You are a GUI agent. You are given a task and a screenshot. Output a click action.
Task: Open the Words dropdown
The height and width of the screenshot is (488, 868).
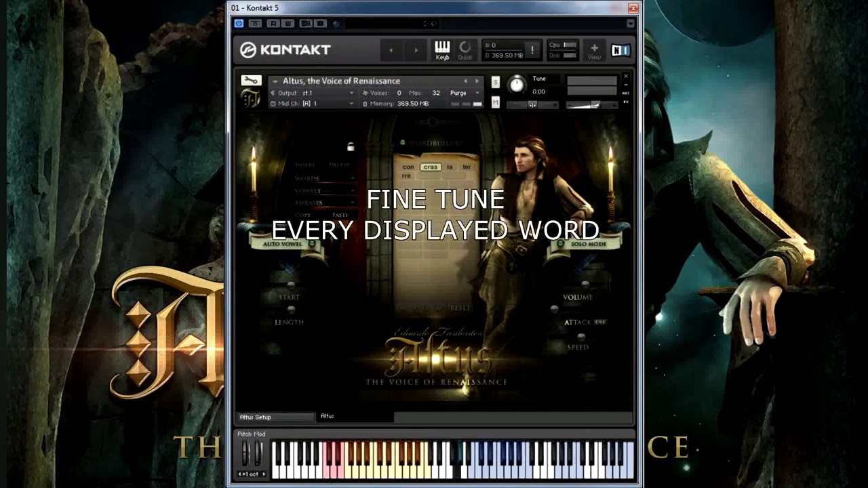[324, 178]
